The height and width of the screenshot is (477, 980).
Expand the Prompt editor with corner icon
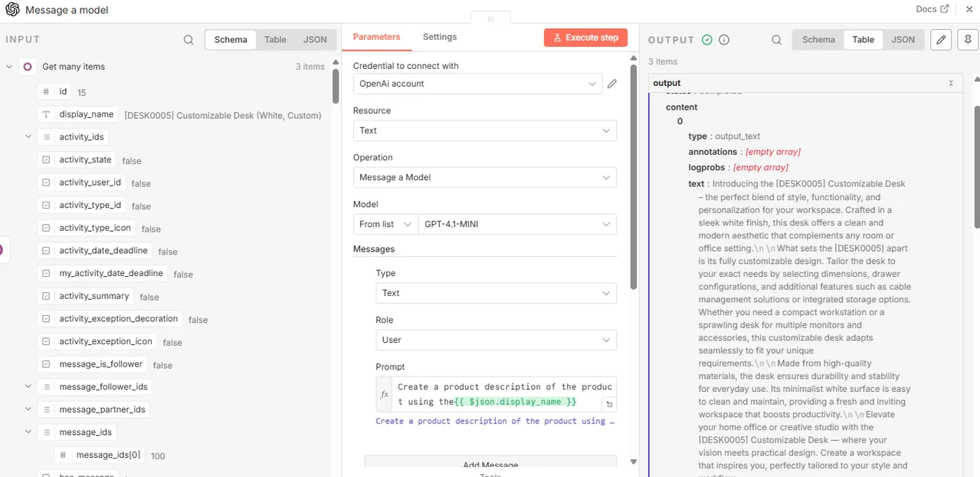point(609,404)
